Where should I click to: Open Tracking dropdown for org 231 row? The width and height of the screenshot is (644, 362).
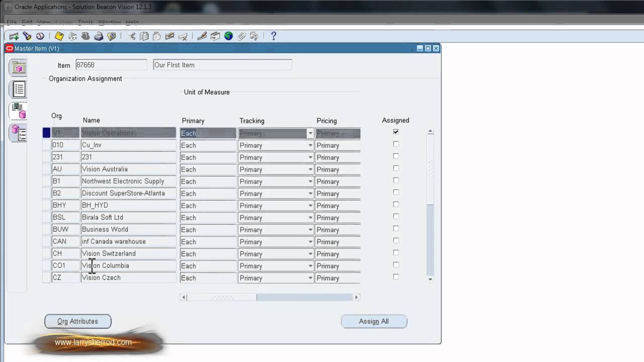[310, 157]
